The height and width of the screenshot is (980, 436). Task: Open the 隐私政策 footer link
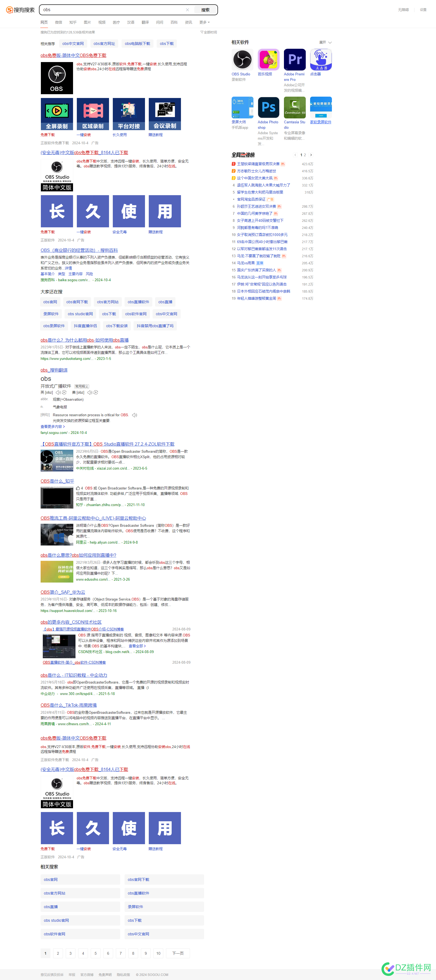click(123, 975)
